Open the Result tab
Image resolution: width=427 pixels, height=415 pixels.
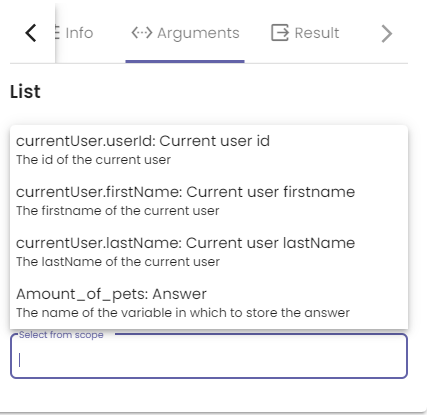pyautogui.click(x=317, y=33)
